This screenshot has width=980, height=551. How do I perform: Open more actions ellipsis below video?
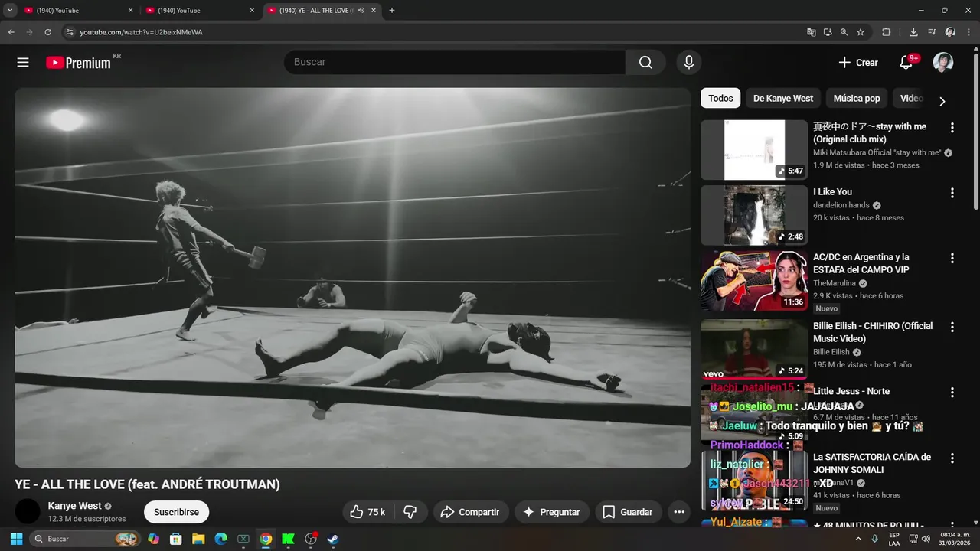(679, 512)
